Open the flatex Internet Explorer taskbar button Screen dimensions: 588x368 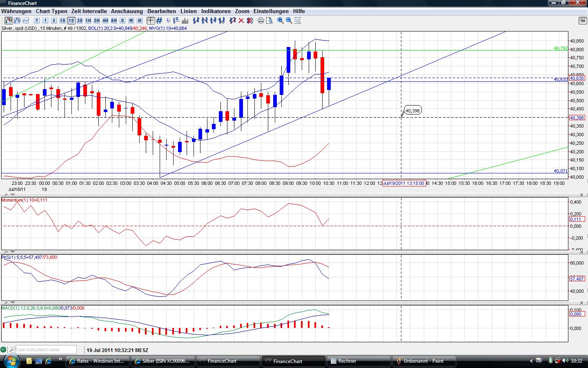pos(98,361)
